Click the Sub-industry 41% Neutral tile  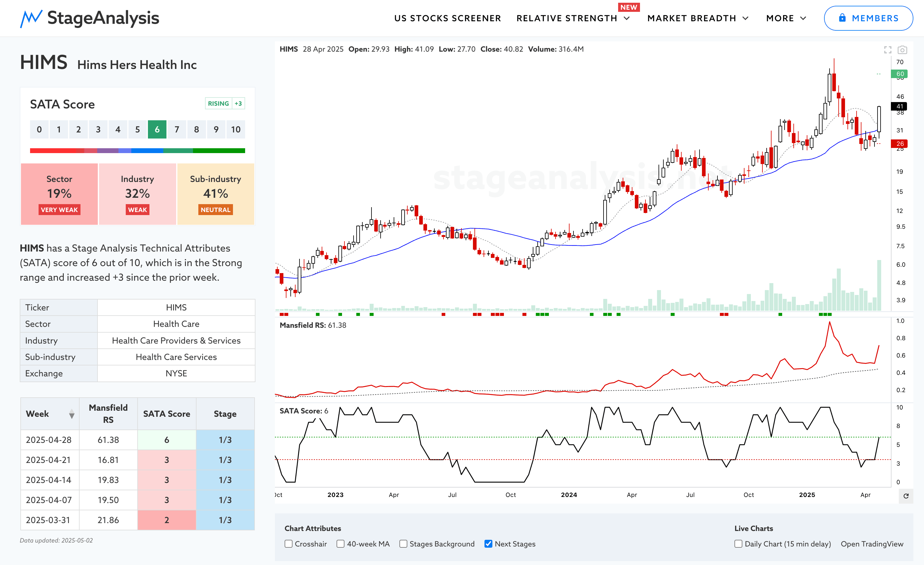(x=216, y=194)
